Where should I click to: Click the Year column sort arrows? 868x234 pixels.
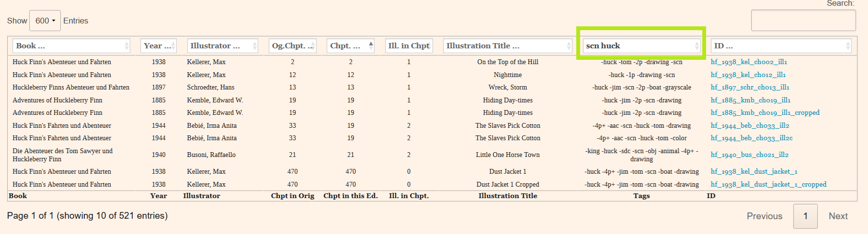click(173, 46)
